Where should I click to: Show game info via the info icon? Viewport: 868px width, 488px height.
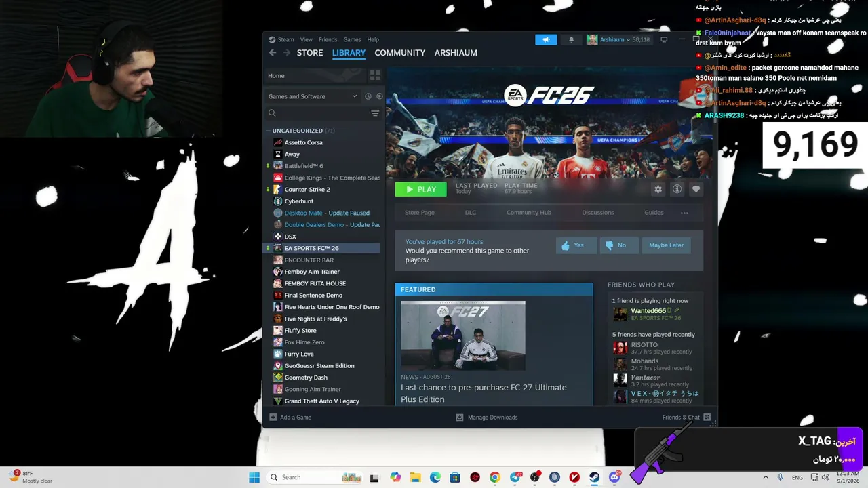677,190
